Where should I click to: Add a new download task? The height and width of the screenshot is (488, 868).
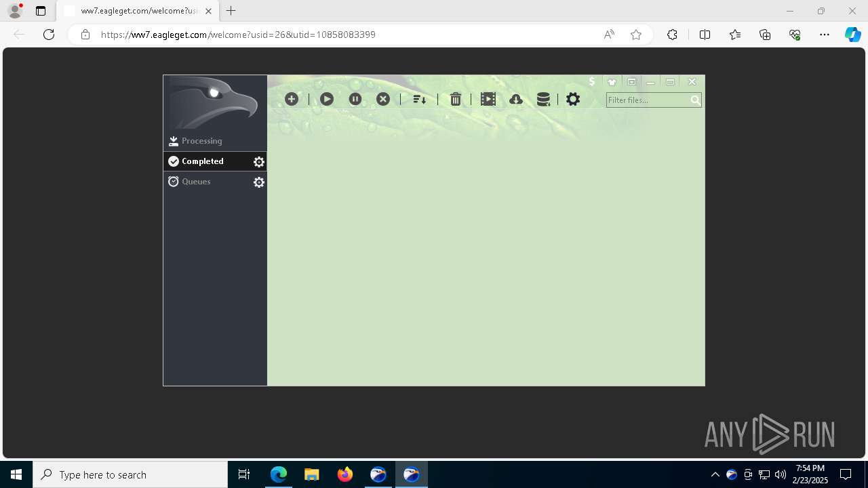(x=292, y=99)
